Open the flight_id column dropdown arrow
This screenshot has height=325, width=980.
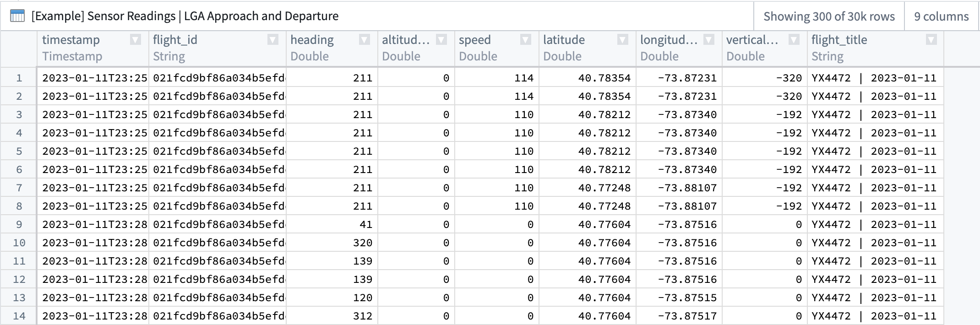pyautogui.click(x=273, y=40)
